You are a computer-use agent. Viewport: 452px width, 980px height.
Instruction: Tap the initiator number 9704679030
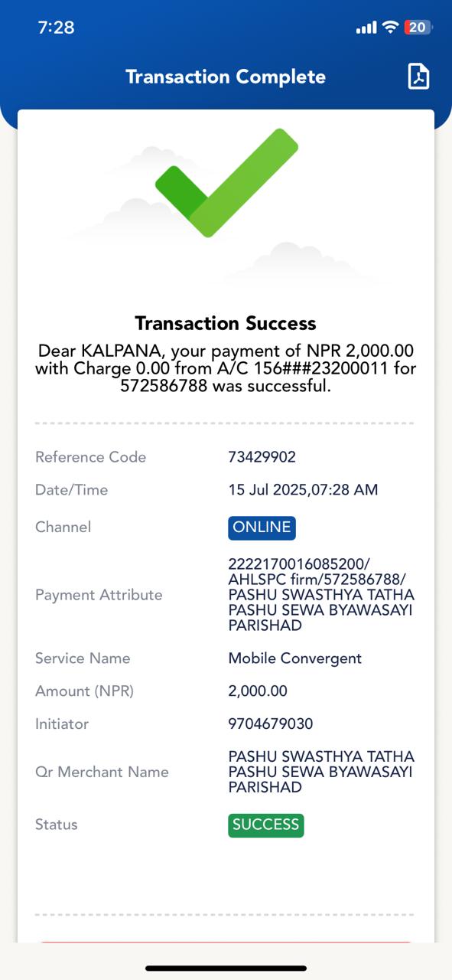(270, 724)
